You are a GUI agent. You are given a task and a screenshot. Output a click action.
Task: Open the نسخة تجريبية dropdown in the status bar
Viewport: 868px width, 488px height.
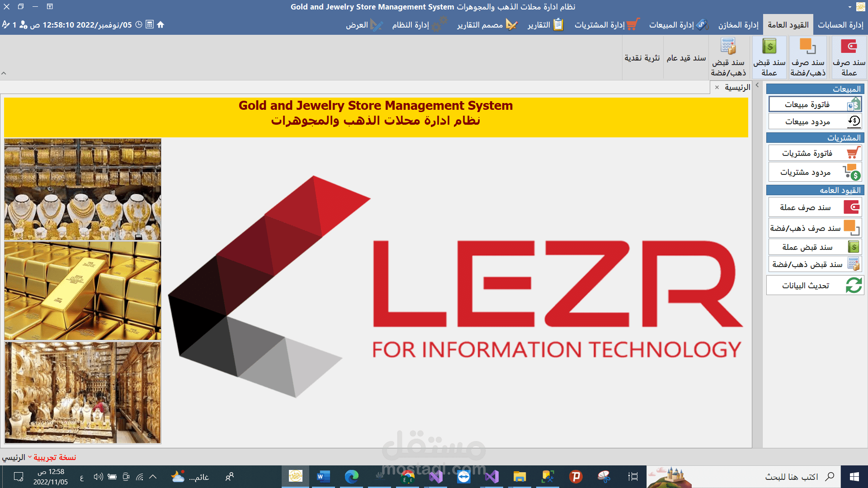tap(30, 457)
